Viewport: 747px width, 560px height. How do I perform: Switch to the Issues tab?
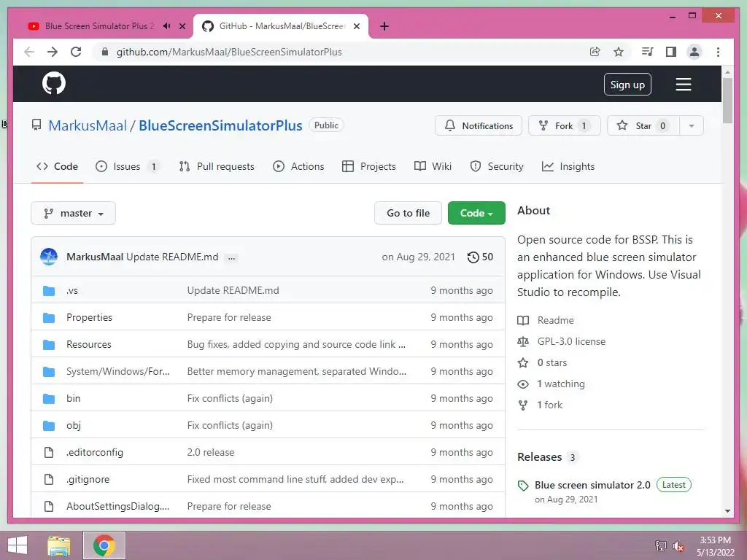click(x=126, y=167)
